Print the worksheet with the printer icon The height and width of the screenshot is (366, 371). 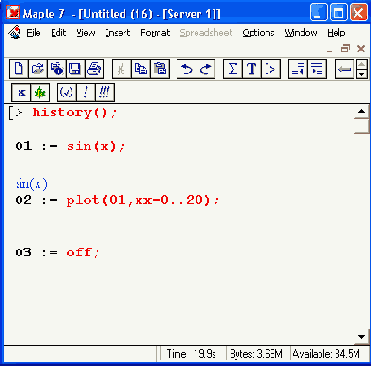pyautogui.click(x=94, y=69)
